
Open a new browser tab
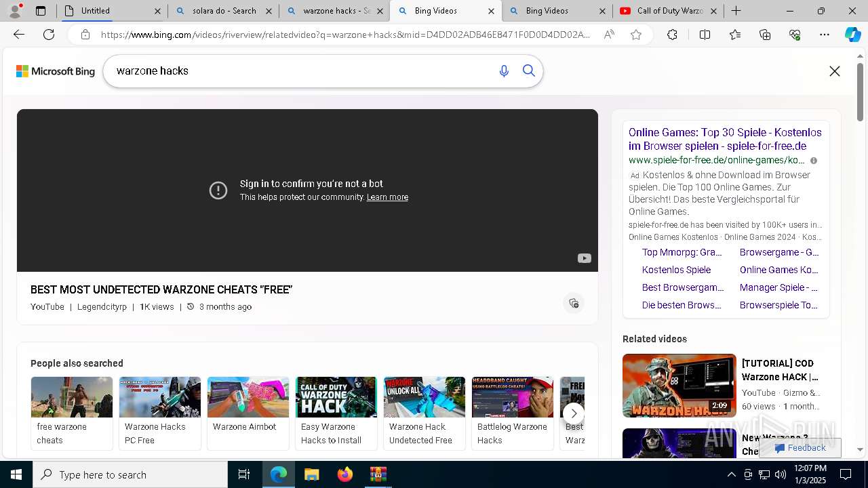[x=736, y=11]
